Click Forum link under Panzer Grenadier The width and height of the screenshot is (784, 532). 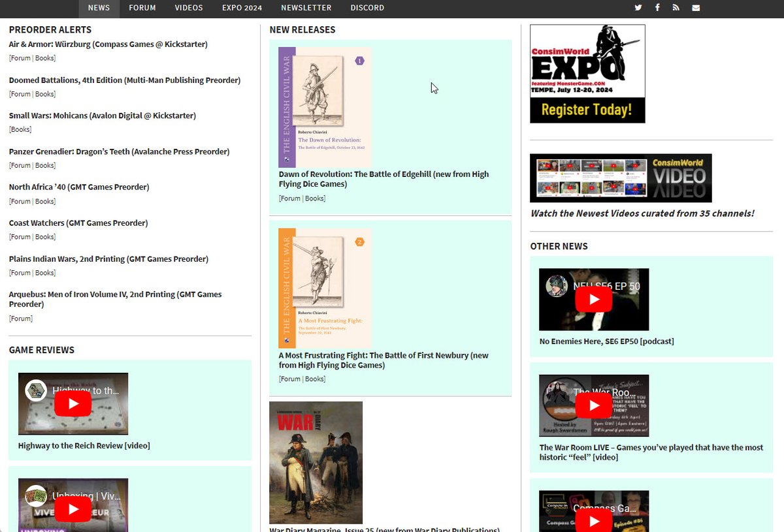[20, 165]
